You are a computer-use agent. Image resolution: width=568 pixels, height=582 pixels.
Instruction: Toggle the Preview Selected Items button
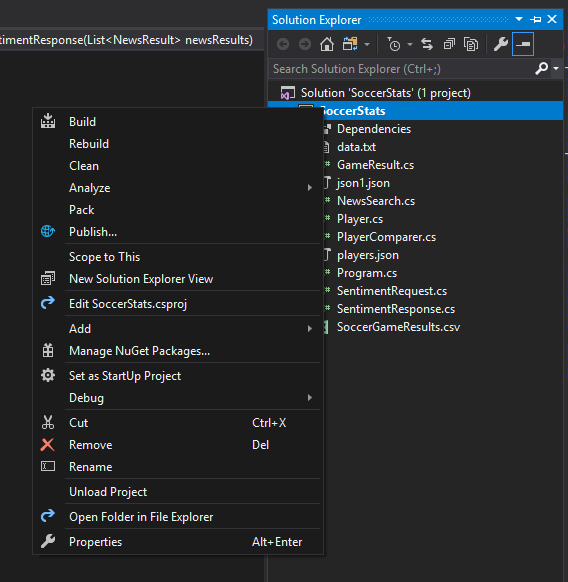click(523, 44)
